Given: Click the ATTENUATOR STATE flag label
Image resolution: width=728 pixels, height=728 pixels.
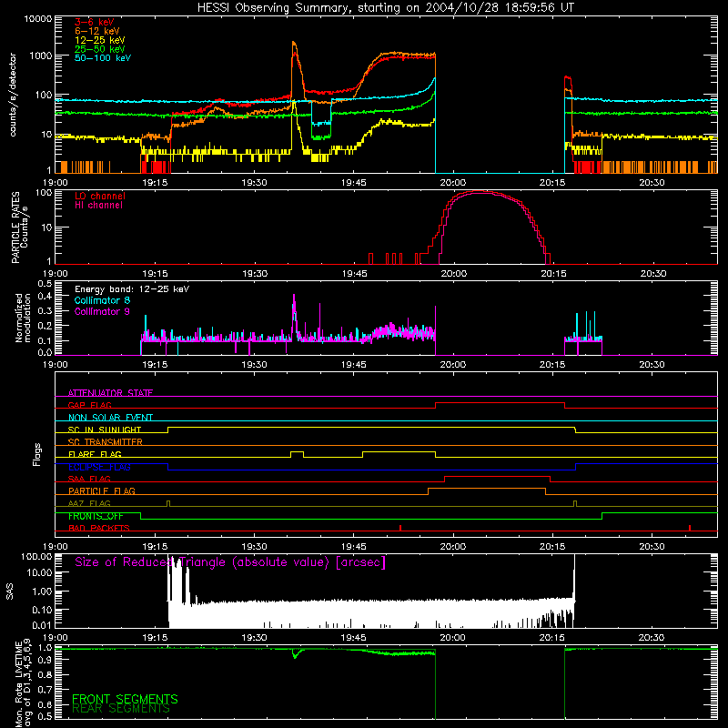Looking at the screenshot, I should tap(110, 393).
